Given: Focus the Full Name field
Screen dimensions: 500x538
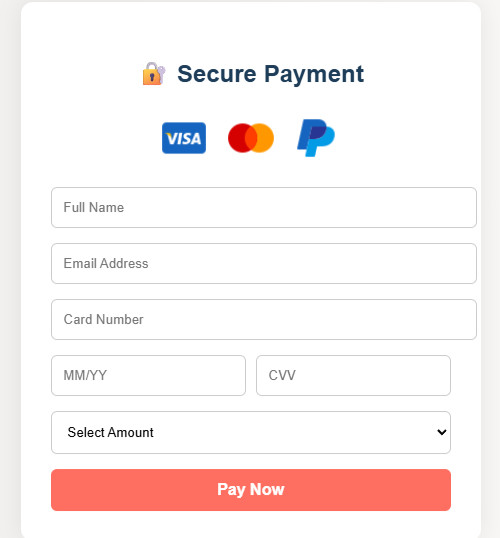Looking at the screenshot, I should [x=264, y=207].
